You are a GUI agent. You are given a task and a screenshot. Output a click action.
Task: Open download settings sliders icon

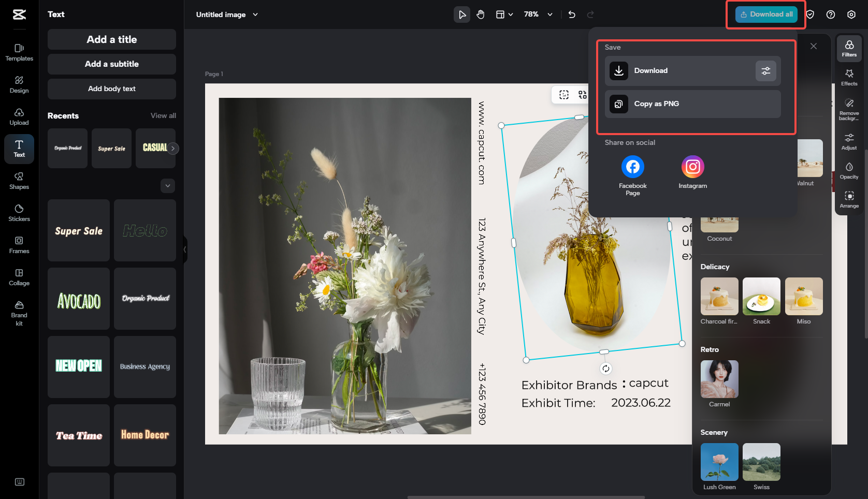765,71
